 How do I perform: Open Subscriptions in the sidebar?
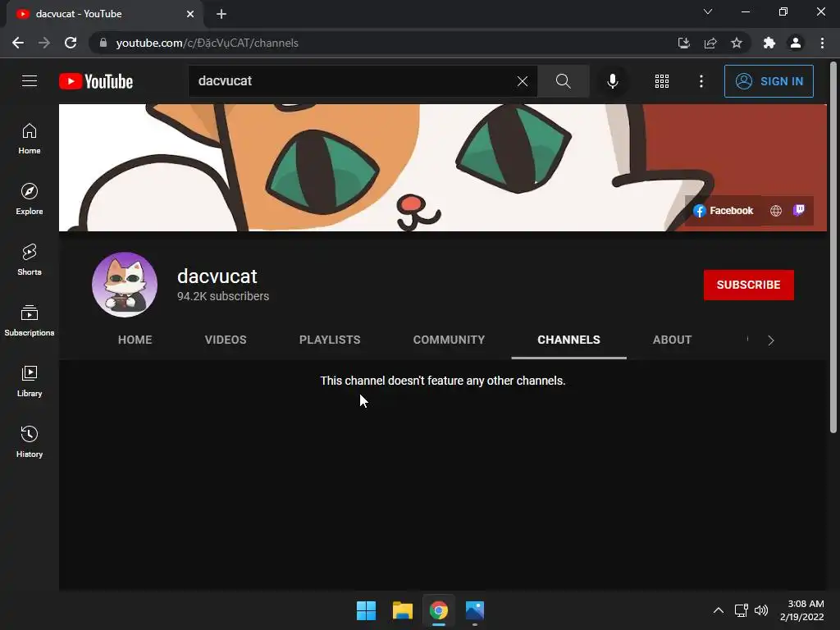tap(30, 321)
